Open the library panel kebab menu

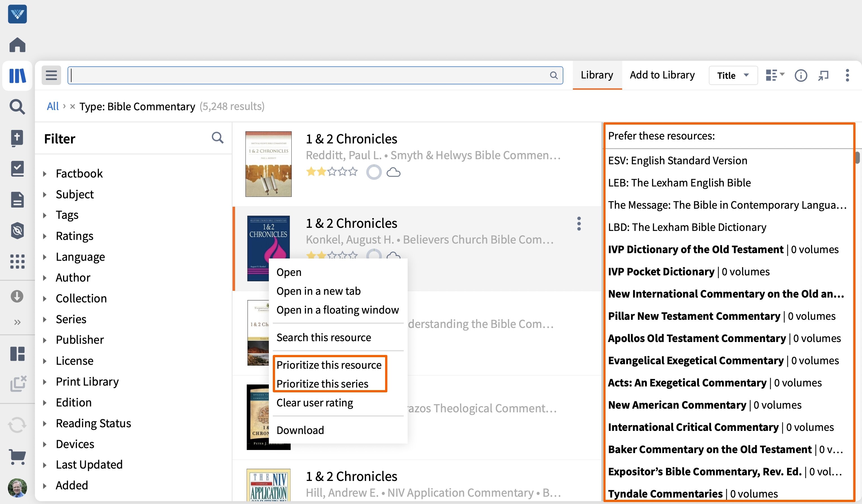(847, 75)
